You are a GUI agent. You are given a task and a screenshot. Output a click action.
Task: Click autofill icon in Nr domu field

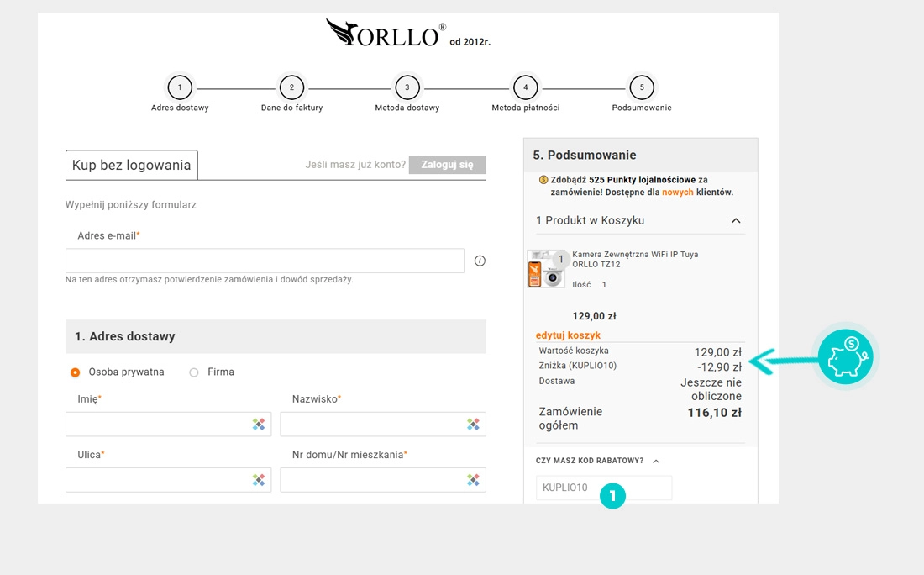[x=474, y=480]
